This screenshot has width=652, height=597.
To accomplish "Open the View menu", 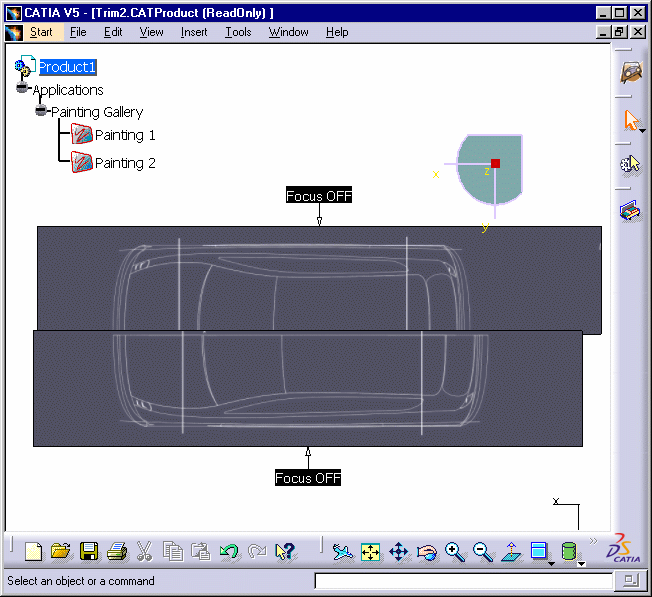I will coord(151,32).
